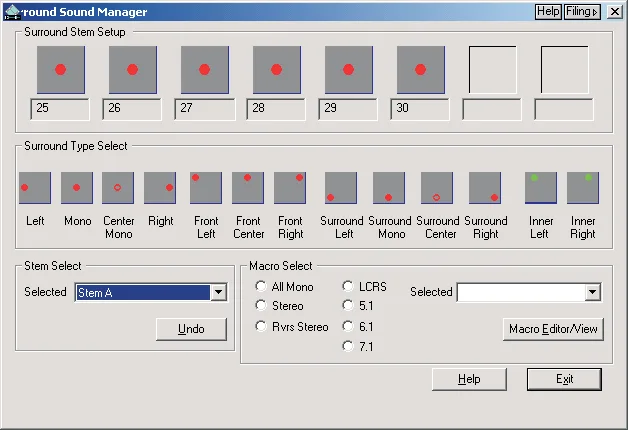Enable the All Mono macro option
Viewport: 628px width, 430px height.
[261, 286]
